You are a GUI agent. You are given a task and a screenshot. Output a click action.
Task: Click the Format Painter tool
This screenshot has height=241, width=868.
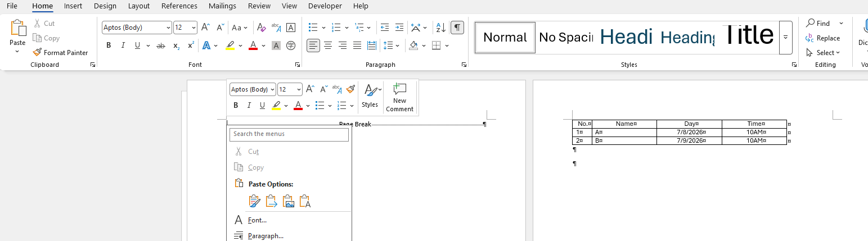tap(60, 52)
